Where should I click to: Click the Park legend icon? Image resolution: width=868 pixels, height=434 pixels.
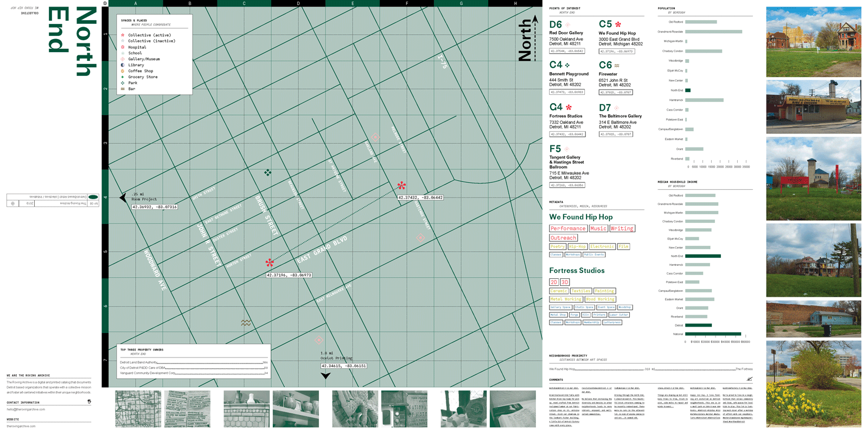[123, 83]
